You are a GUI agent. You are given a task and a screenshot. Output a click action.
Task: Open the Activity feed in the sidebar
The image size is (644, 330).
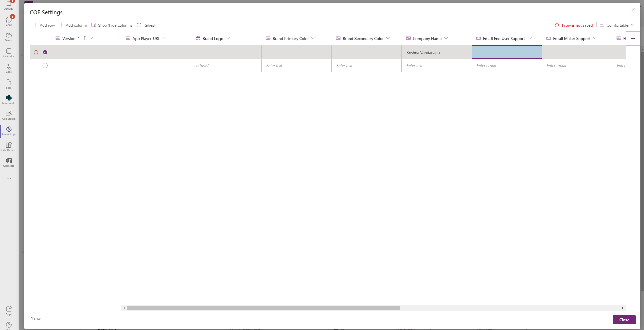(8, 5)
